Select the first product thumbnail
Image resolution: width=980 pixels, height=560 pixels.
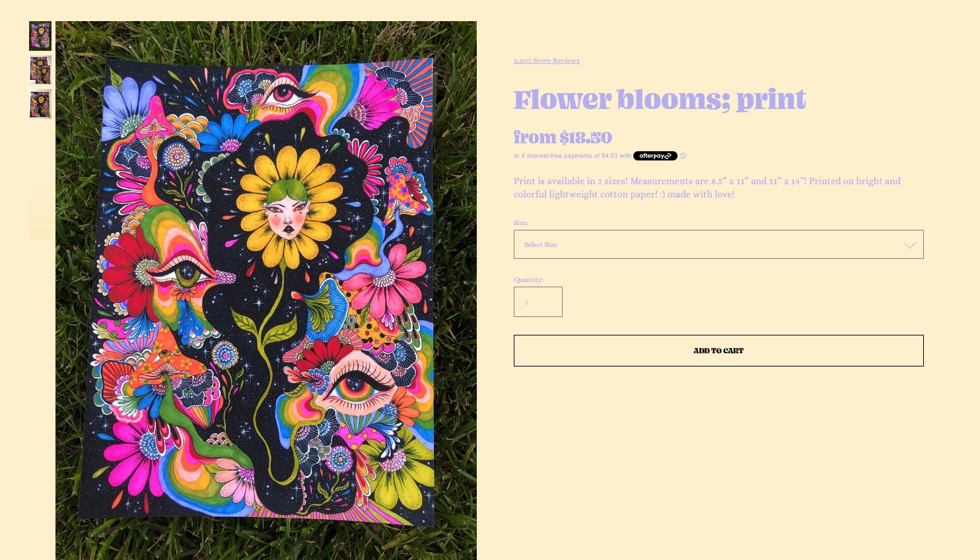click(40, 36)
